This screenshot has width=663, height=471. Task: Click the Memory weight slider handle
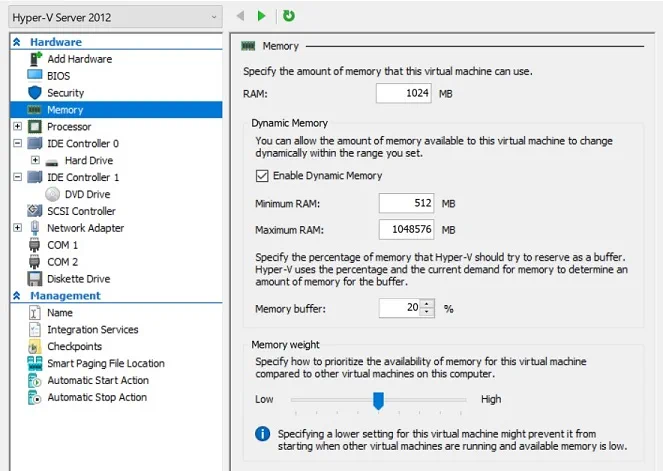tap(378, 400)
